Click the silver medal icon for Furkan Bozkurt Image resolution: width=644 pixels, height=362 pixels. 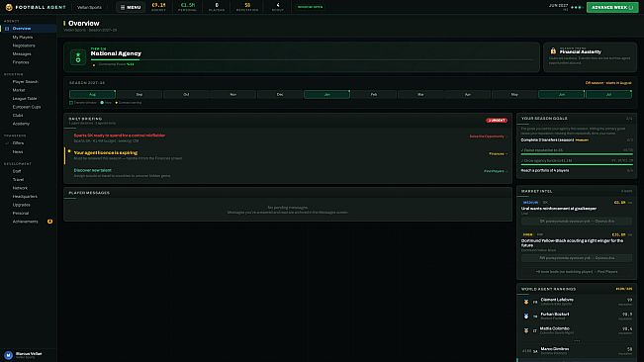coord(526,317)
